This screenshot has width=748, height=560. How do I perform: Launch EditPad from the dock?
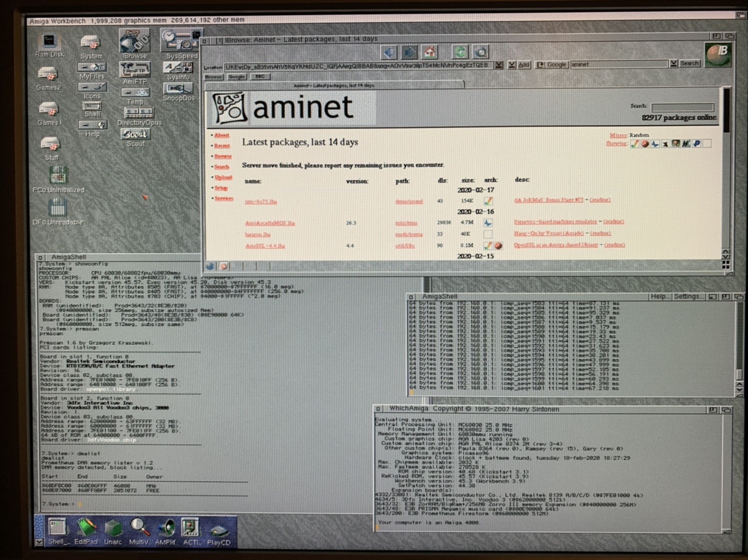coord(86,531)
